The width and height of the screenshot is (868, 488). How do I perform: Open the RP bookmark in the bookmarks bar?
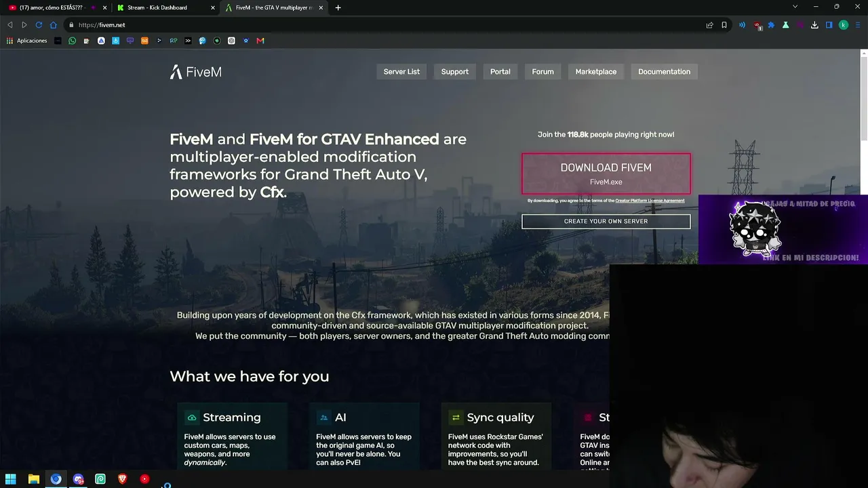coord(174,41)
